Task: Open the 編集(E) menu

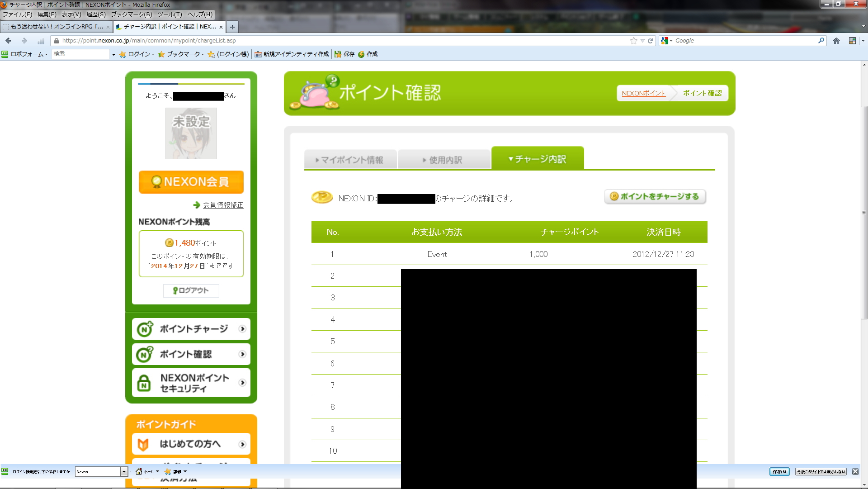Action: [47, 14]
